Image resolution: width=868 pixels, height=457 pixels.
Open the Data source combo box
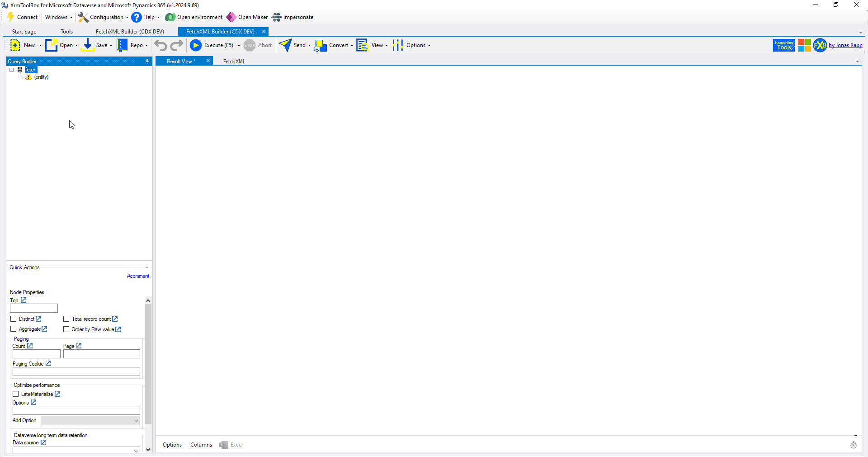tap(76, 451)
